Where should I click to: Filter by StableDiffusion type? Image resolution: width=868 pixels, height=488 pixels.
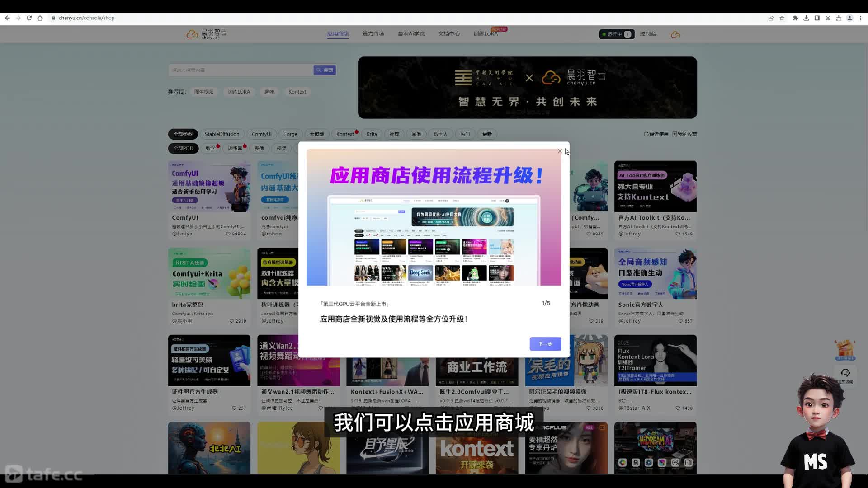point(222,134)
